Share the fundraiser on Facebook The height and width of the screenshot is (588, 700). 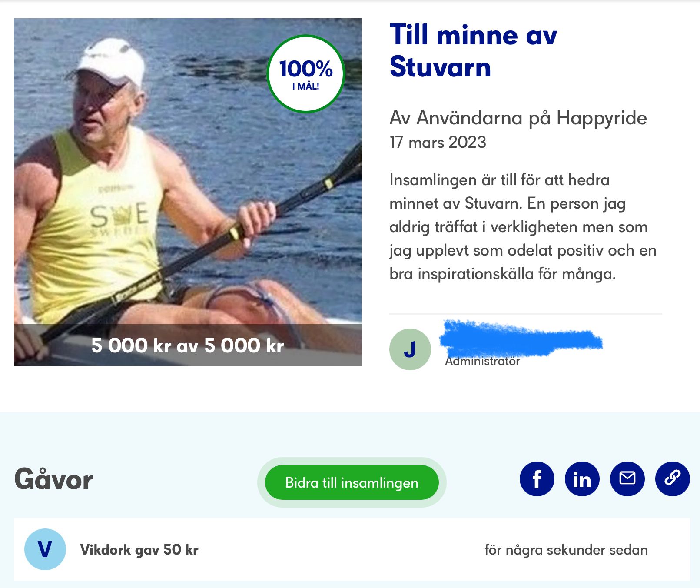[x=537, y=479]
